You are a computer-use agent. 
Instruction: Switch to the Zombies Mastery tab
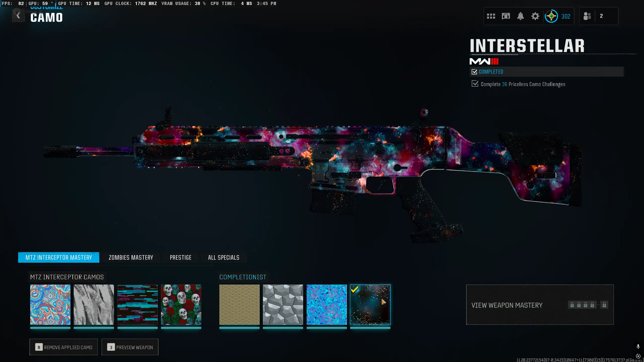(131, 257)
